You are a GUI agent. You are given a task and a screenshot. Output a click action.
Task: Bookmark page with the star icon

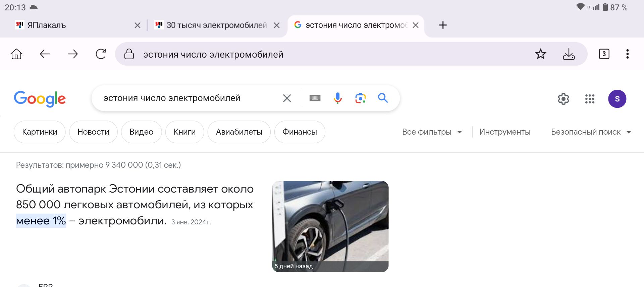pos(541,54)
